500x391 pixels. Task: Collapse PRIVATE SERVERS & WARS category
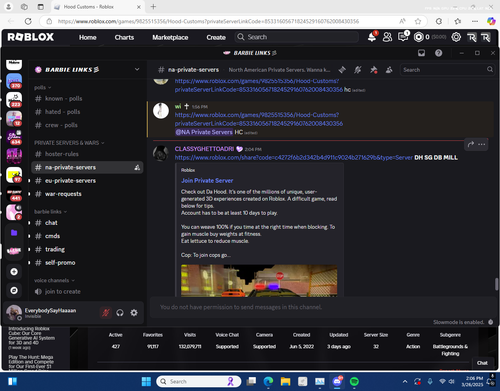[x=69, y=143]
